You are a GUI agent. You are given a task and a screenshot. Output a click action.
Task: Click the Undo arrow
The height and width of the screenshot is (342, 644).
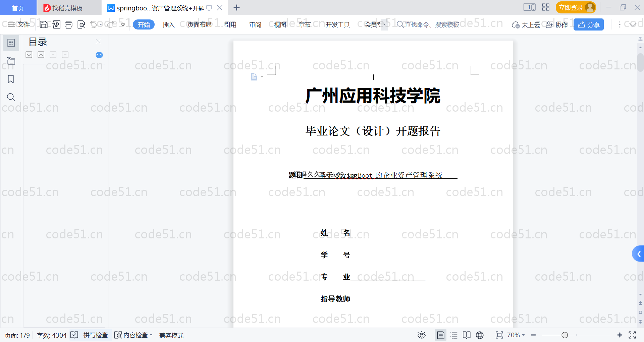pyautogui.click(x=94, y=24)
